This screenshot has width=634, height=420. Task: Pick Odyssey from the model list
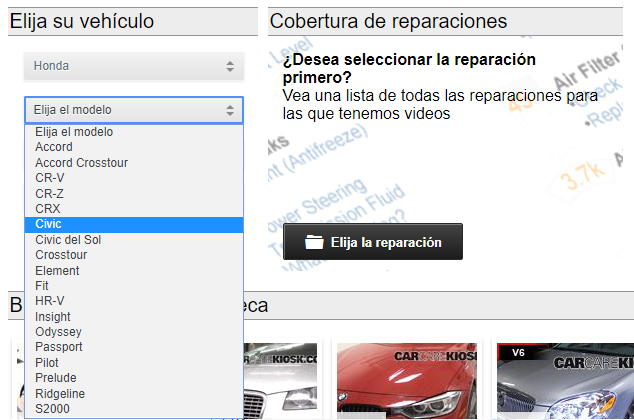point(134,332)
